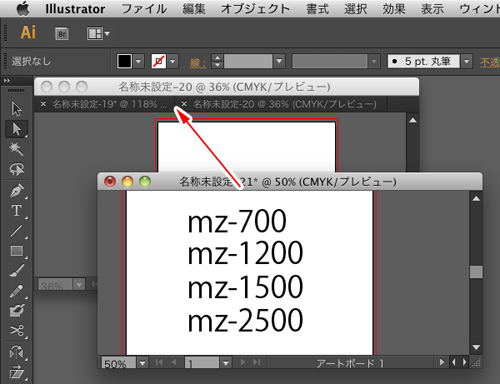Open the 50% zoom dropdown arrow
Viewport: 500px width, 384px height.
pyautogui.click(x=143, y=363)
